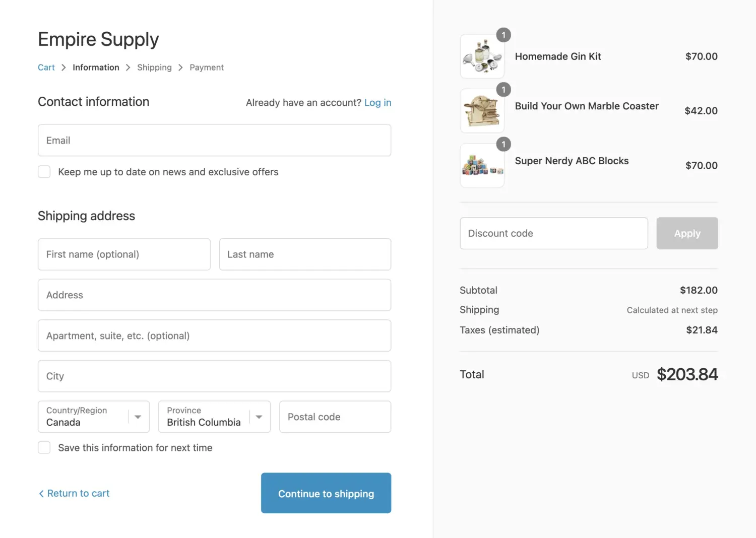Select the Information breadcrumb step
The image size is (756, 538).
(96, 68)
